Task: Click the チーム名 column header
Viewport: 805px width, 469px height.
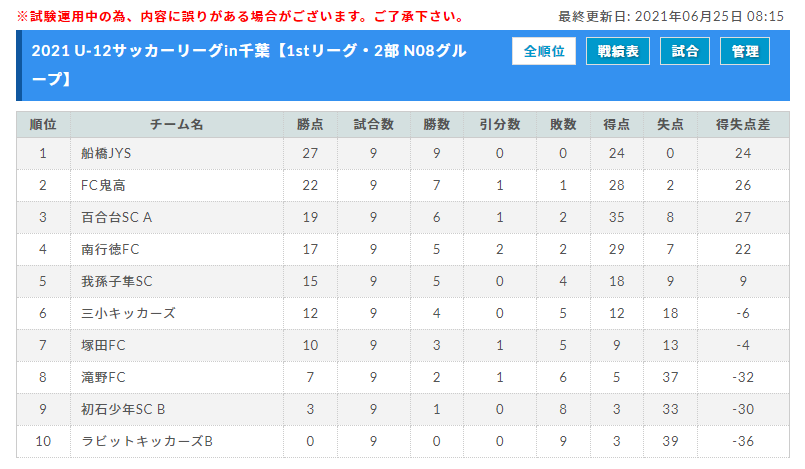Action: [177, 125]
